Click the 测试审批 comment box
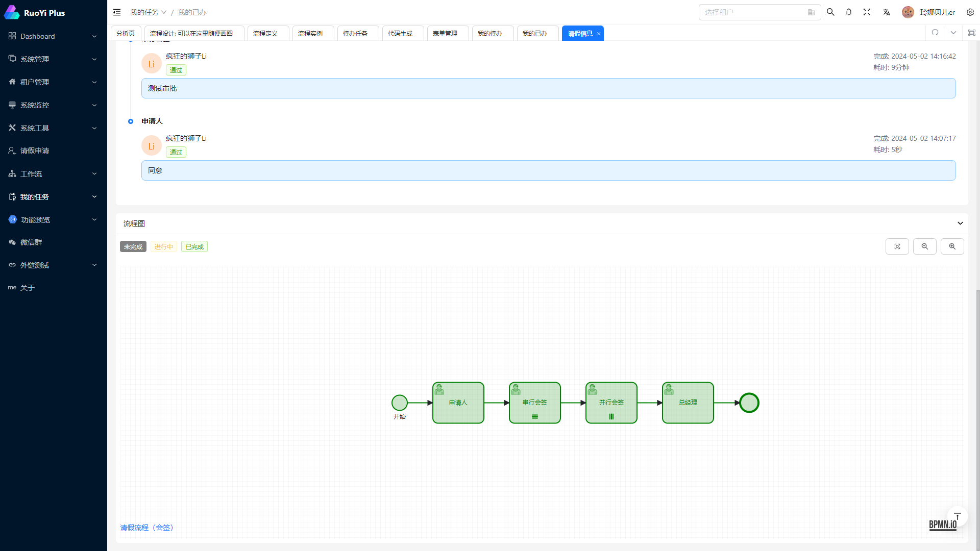Image resolution: width=980 pixels, height=551 pixels. (549, 88)
